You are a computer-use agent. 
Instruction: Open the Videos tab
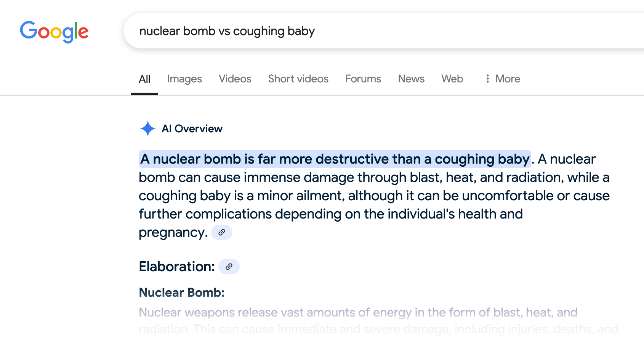pyautogui.click(x=235, y=79)
